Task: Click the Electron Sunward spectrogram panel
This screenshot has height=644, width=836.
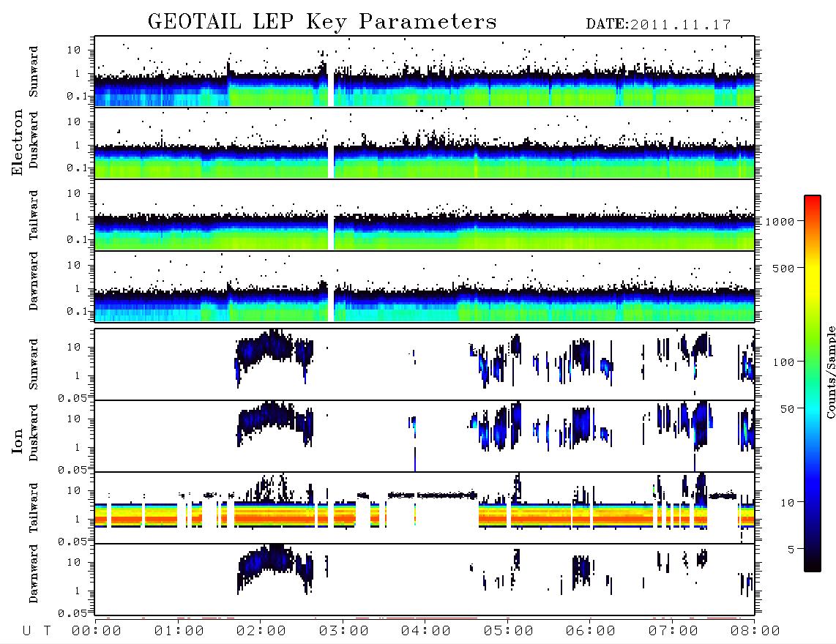Action: (425, 72)
